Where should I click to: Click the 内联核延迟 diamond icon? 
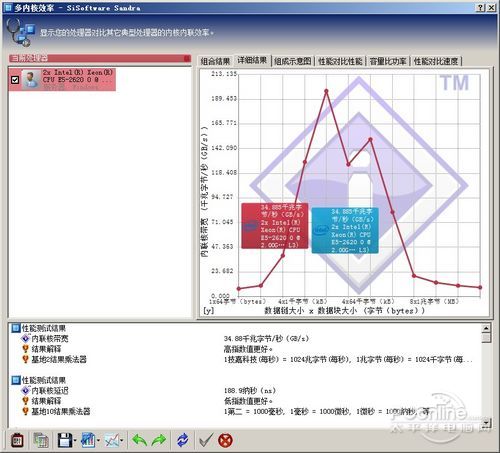click(x=25, y=390)
